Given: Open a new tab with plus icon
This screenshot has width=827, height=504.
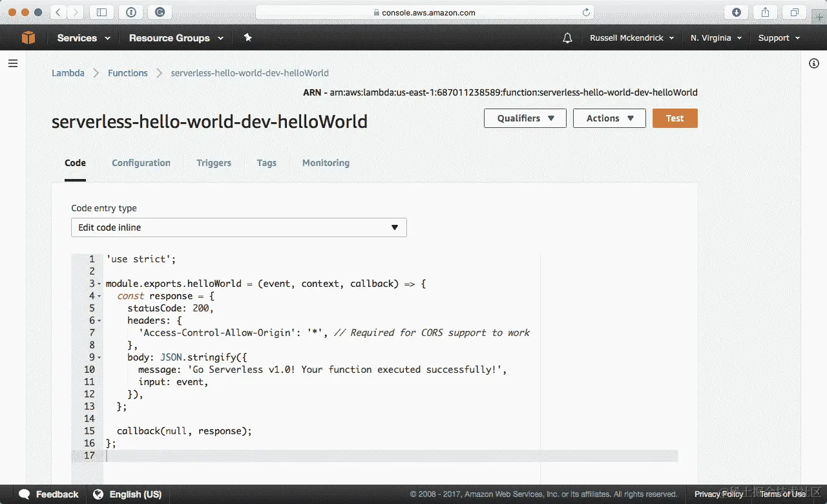Looking at the screenshot, I should [x=818, y=17].
